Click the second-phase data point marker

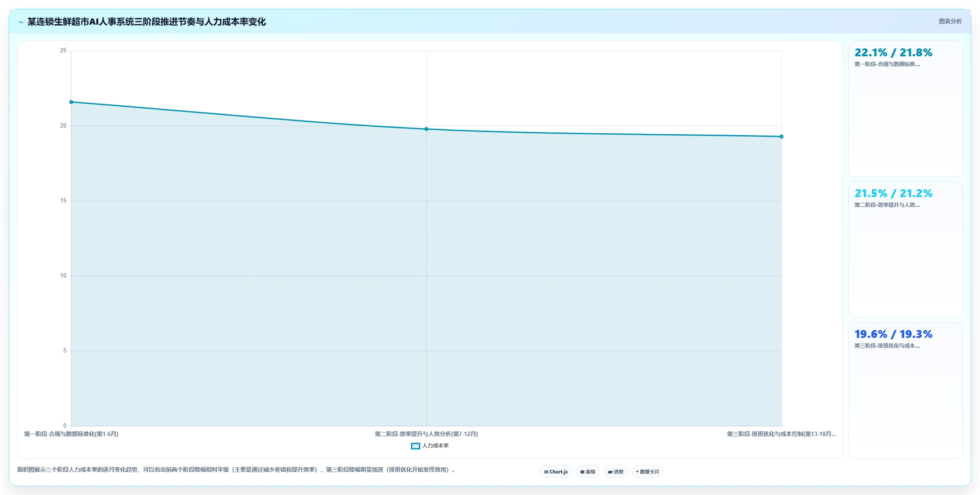click(x=426, y=129)
